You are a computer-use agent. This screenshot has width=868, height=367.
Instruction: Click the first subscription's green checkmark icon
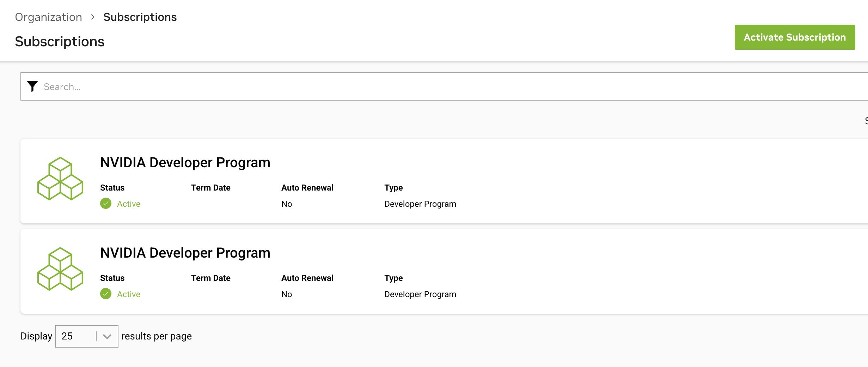click(x=106, y=204)
